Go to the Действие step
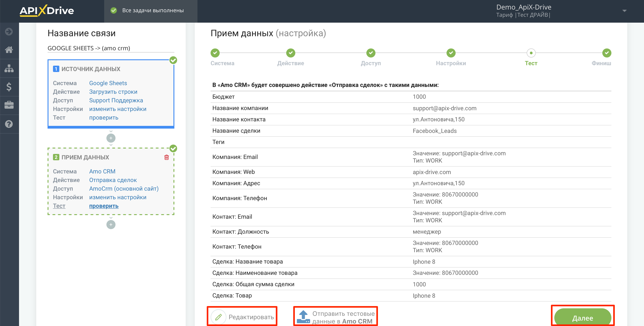644x326 pixels. (291, 53)
